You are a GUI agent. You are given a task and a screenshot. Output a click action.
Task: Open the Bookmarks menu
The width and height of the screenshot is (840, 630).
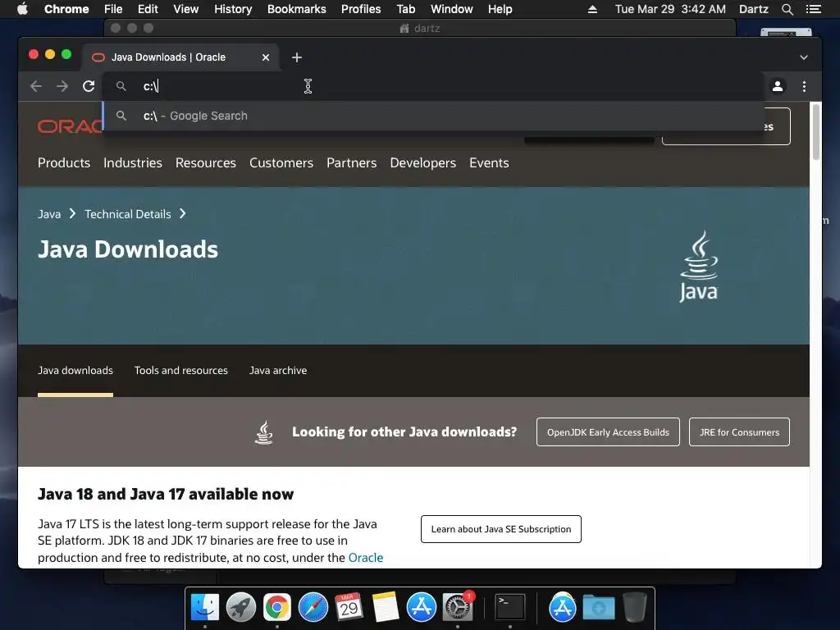(297, 9)
